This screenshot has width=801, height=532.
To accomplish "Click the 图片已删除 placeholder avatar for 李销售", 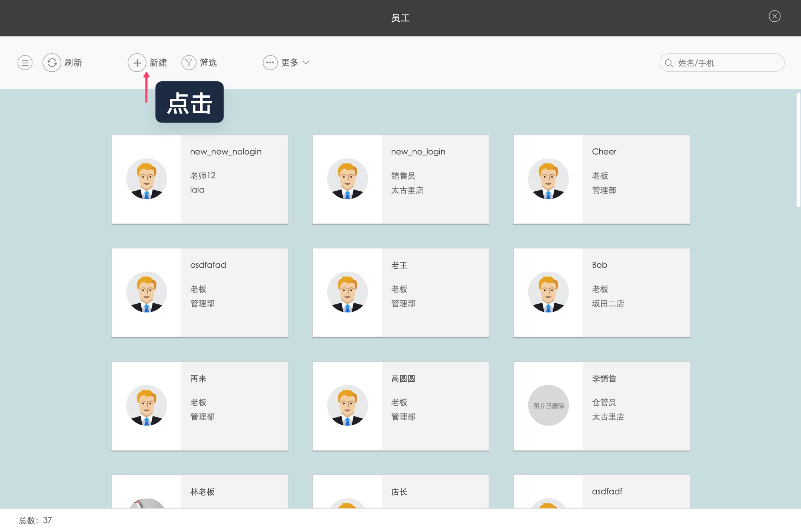I will click(x=548, y=405).
